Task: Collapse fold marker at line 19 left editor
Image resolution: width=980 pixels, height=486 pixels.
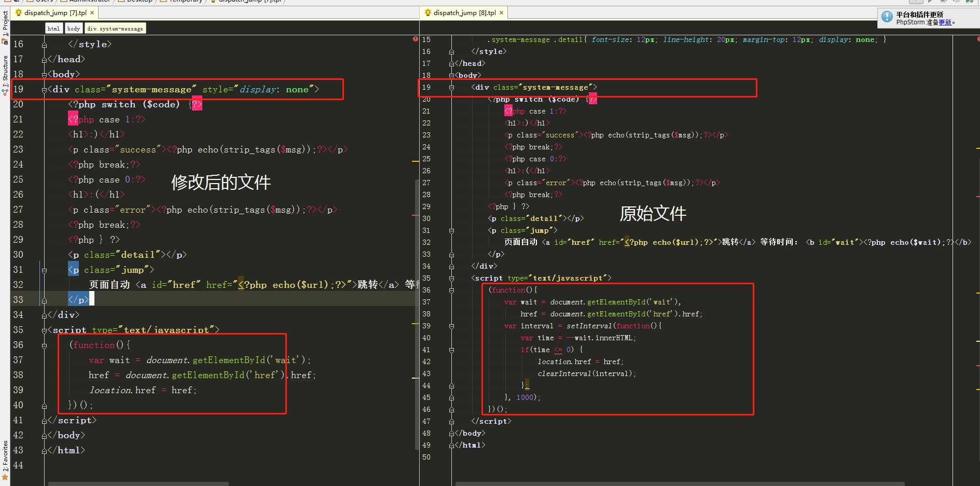Action: pos(44,90)
